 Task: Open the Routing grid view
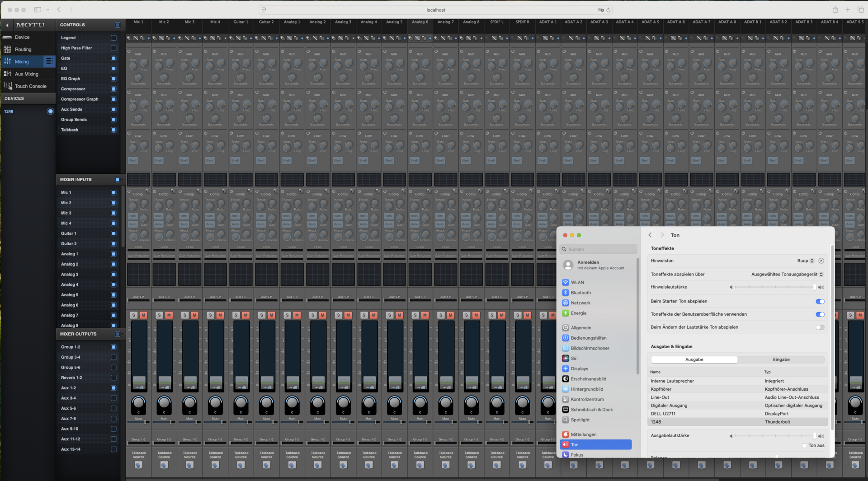23,49
